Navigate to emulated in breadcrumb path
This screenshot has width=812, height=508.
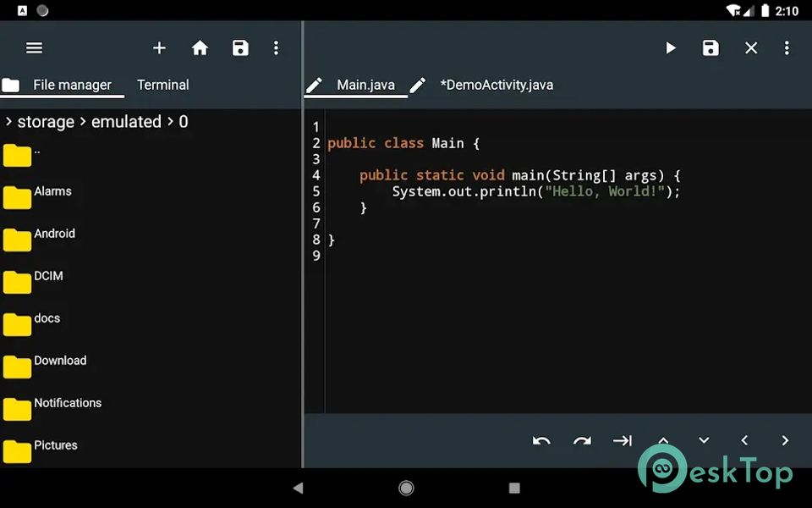tap(126, 122)
